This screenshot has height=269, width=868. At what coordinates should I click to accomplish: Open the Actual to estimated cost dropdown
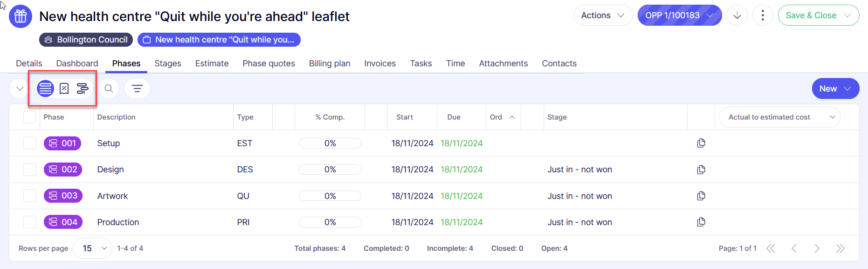tap(779, 117)
